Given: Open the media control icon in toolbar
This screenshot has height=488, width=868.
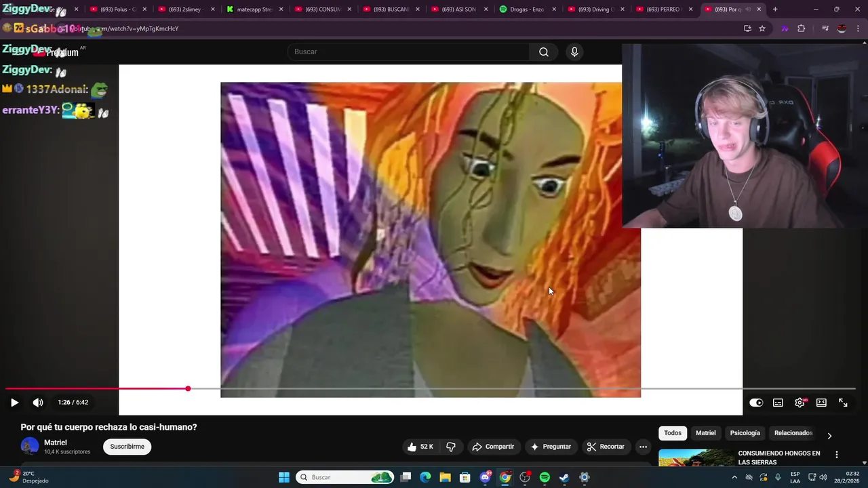Looking at the screenshot, I should [825, 28].
